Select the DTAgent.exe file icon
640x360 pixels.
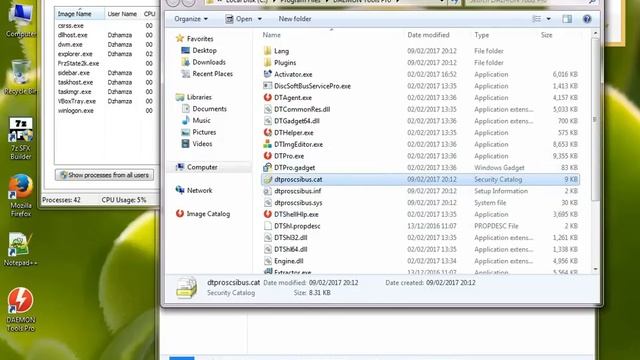267,98
